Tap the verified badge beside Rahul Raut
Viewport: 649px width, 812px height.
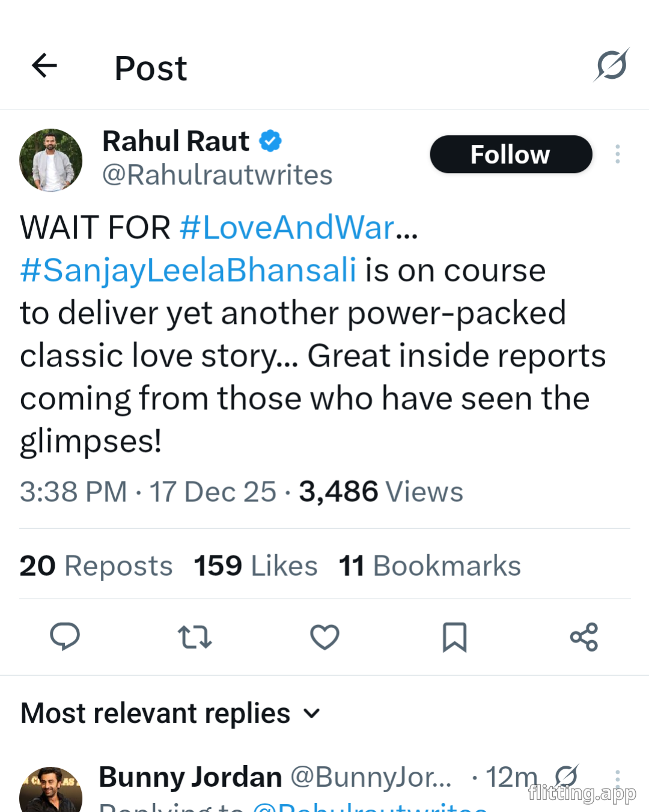pos(270,141)
